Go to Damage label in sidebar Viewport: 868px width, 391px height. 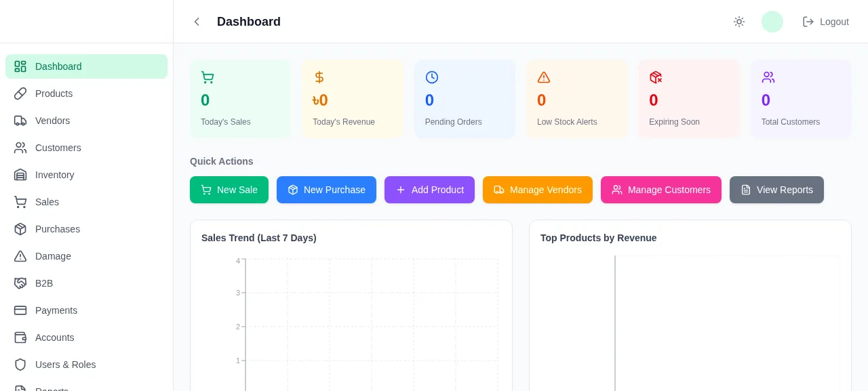click(x=53, y=256)
